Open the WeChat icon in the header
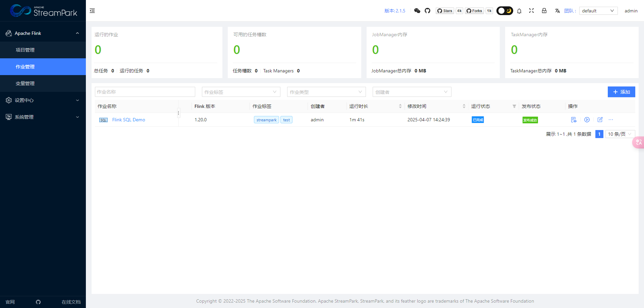 417,11
